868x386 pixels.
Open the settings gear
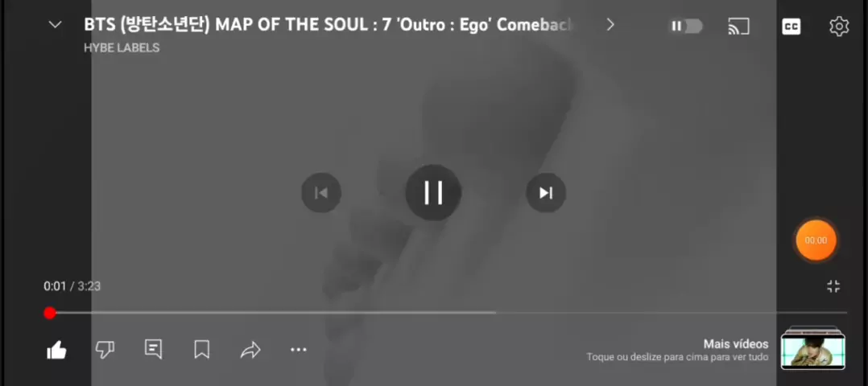point(839,26)
